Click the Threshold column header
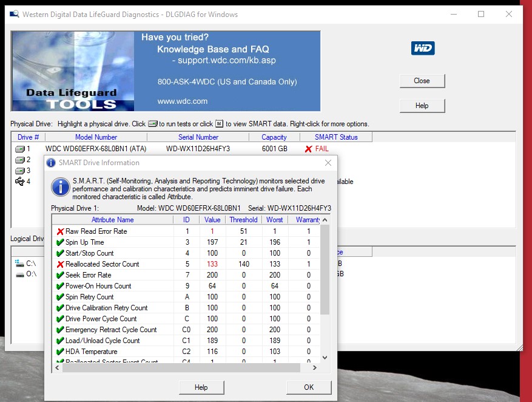Screen dimensions: 532x402 click(x=243, y=220)
